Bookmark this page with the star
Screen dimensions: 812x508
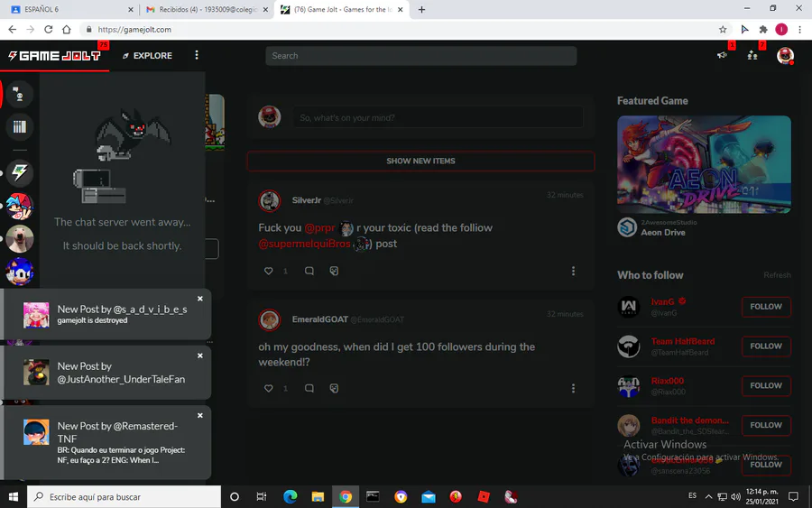click(x=723, y=30)
